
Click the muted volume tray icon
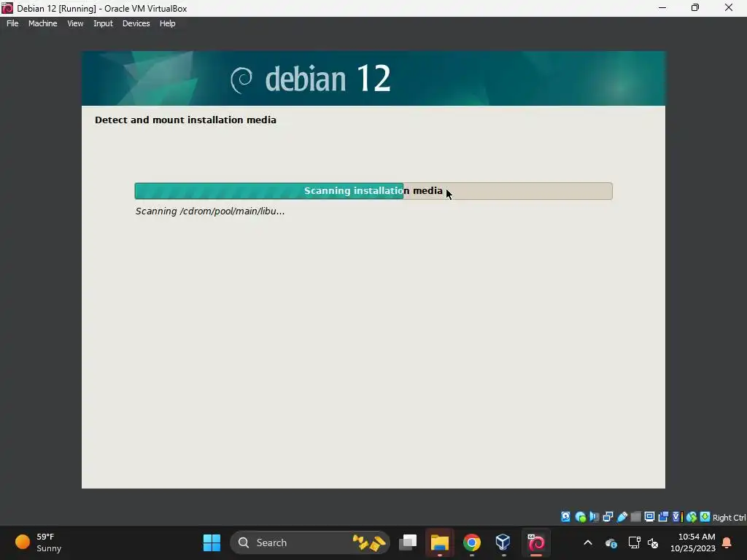(x=653, y=542)
